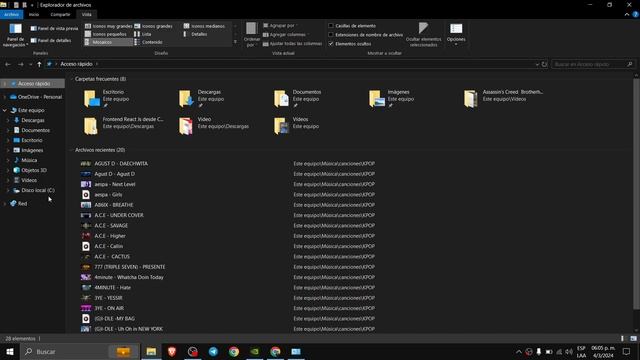Enable Casillas de elemento checkbox
The height and width of the screenshot is (360, 640).
coord(331,26)
